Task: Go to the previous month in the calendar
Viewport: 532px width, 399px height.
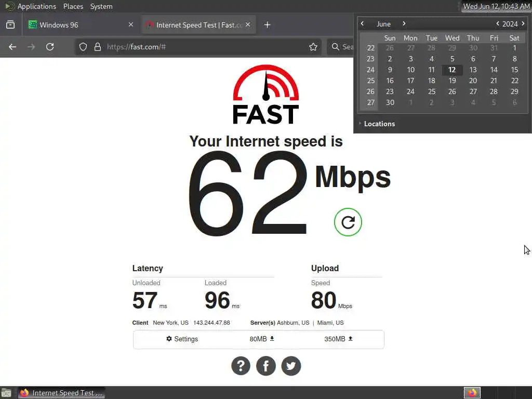Action: click(362, 24)
